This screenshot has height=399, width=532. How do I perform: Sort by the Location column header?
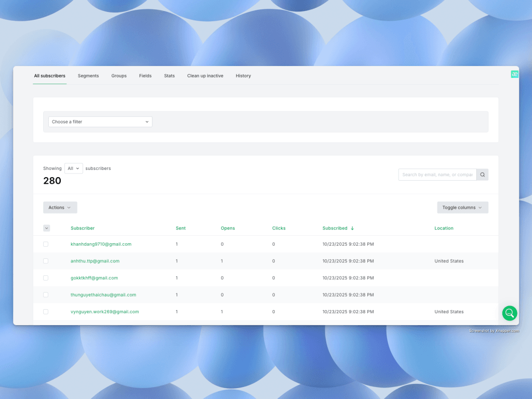(444, 229)
